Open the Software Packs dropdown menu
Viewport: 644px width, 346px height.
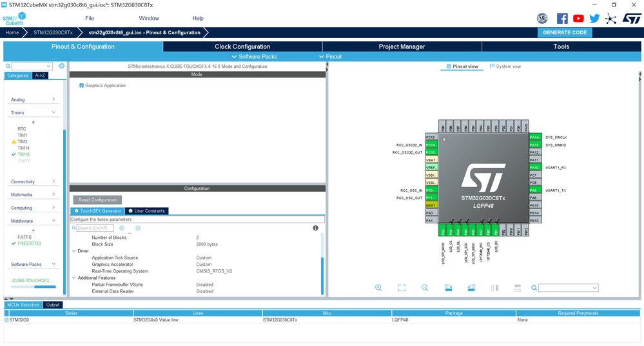click(x=254, y=57)
